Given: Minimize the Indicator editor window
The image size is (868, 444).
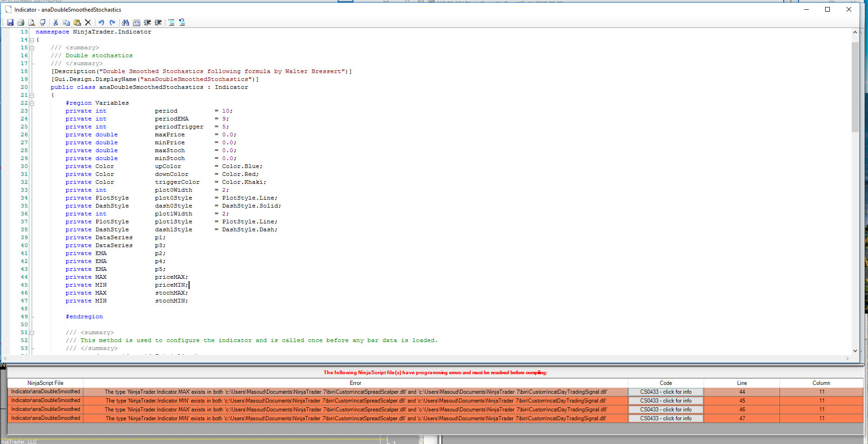Looking at the screenshot, I should click(807, 9).
